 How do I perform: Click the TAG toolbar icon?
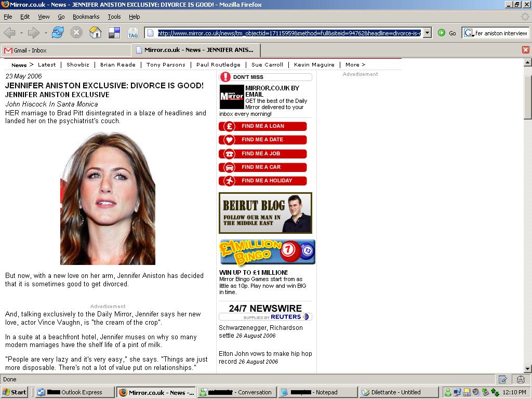(x=132, y=33)
